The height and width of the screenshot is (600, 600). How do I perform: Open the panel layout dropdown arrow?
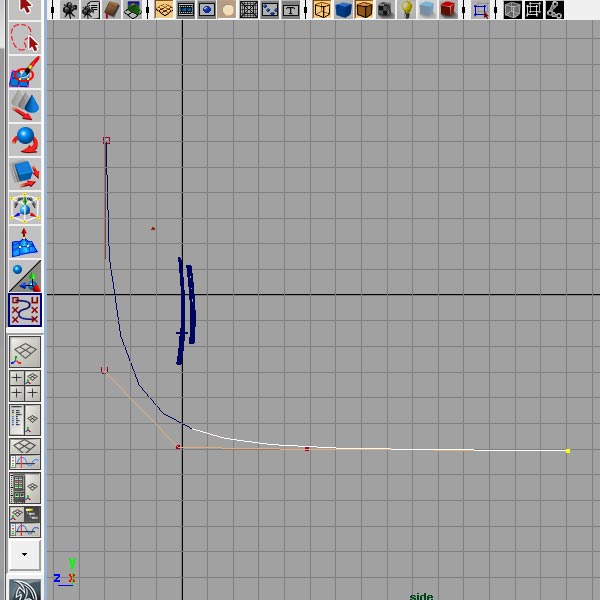24,554
